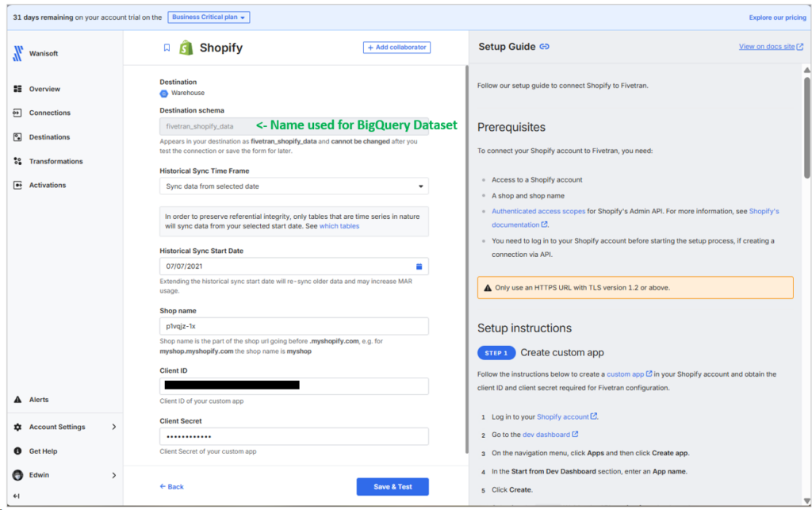Click the Wanisoft logo icon
Image resolution: width=812 pixels, height=510 pixels.
tap(18, 53)
